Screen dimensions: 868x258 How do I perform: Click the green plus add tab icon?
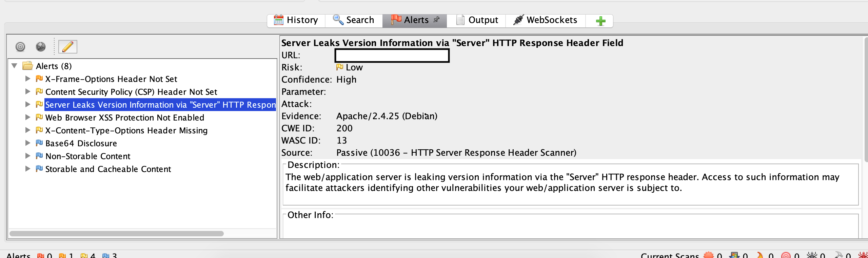click(x=600, y=21)
